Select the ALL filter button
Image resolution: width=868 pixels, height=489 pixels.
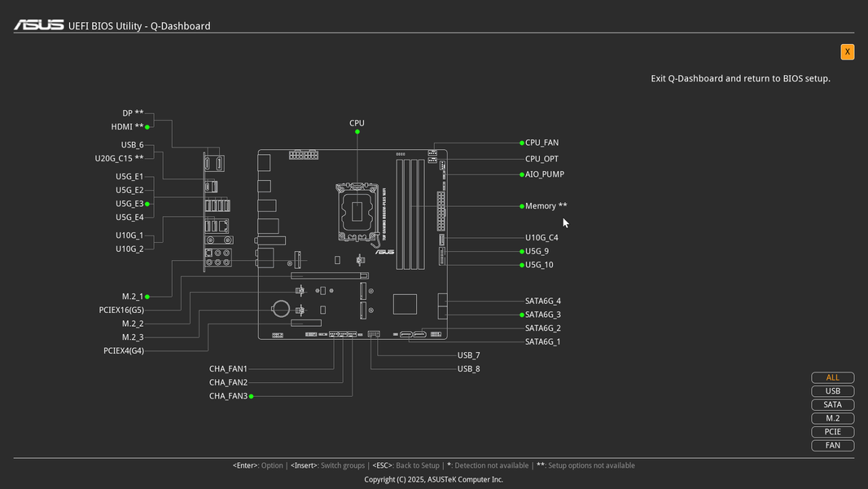[832, 377]
